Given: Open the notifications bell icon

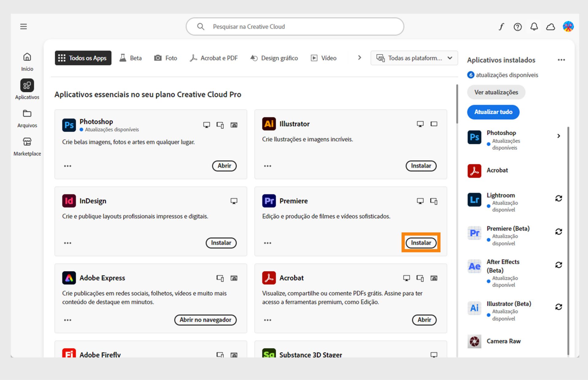Looking at the screenshot, I should point(534,27).
